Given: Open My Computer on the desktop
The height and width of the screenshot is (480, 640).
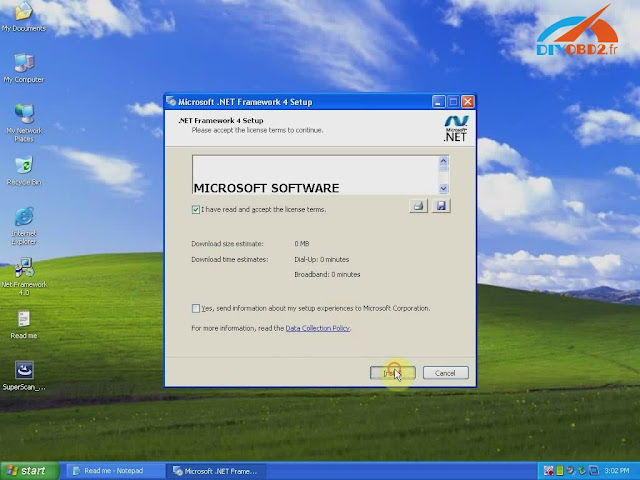Looking at the screenshot, I should 24,69.
